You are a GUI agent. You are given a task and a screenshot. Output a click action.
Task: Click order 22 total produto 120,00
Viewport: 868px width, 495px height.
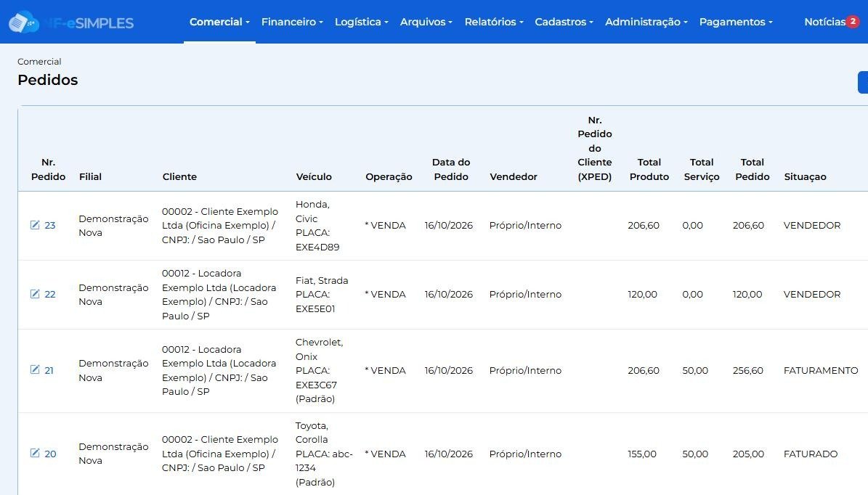(642, 294)
